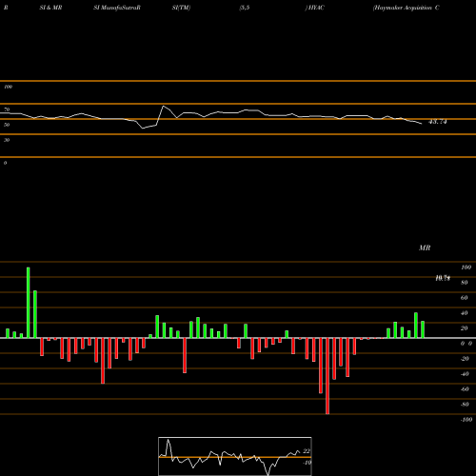This screenshot has width=476, height=476.
Task: Click the '22' value in mini chart
Action: click(x=307, y=451)
